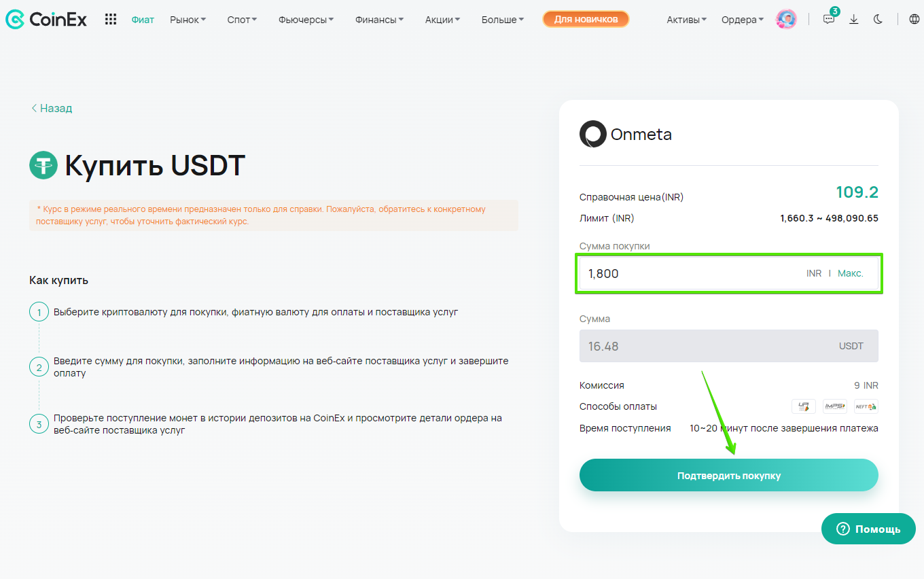The width and height of the screenshot is (924, 579).
Task: Open the language globe icon
Action: [x=914, y=20]
